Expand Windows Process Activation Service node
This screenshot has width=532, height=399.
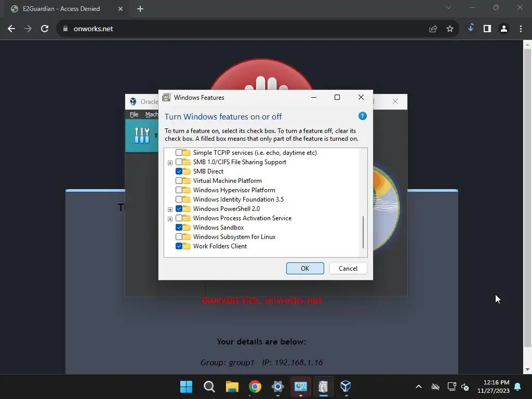[x=170, y=219]
